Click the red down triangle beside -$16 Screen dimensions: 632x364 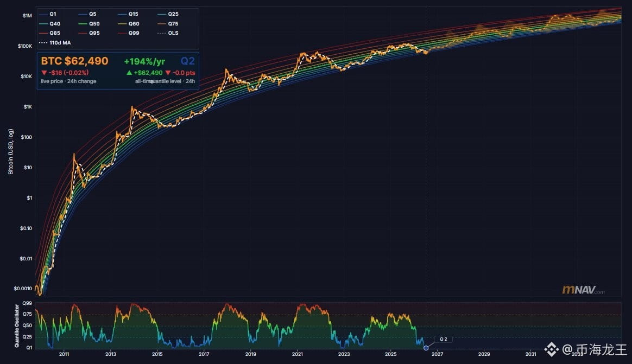pyautogui.click(x=45, y=73)
